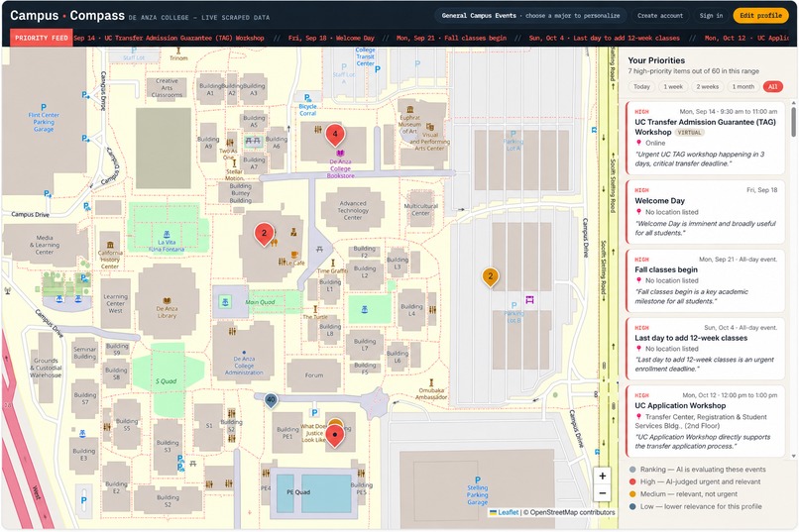Viewport: 799px width, 532px height.
Task: Click the Trinom artwork icon
Action: pyautogui.click(x=178, y=51)
